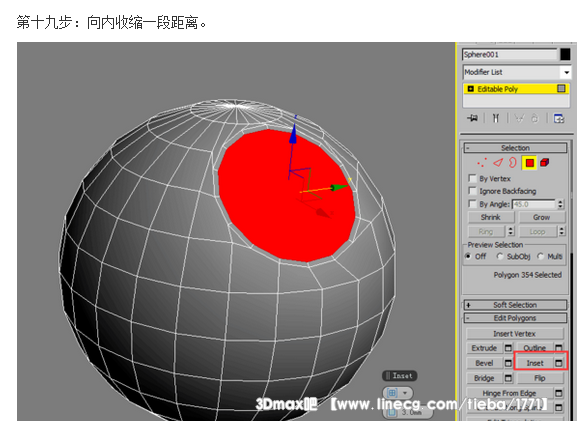
Task: Click the Hinge From Edge button
Action: point(510,393)
